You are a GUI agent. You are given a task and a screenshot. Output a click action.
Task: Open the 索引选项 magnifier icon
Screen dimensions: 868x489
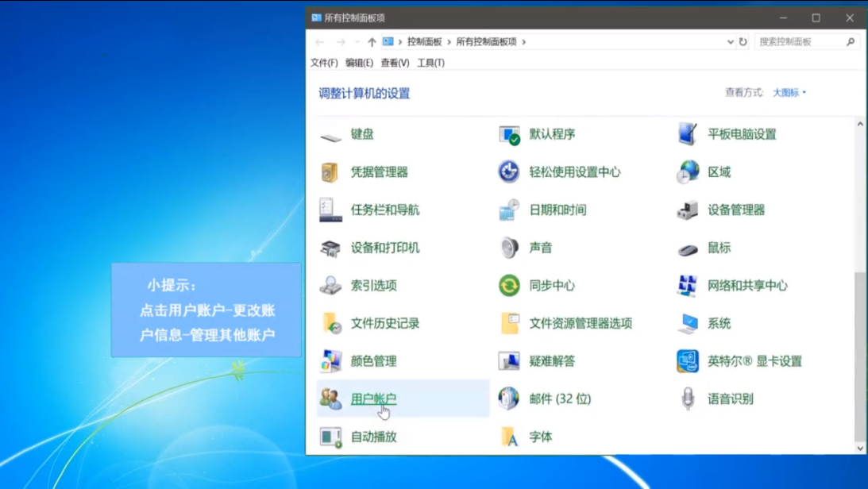[x=330, y=286]
